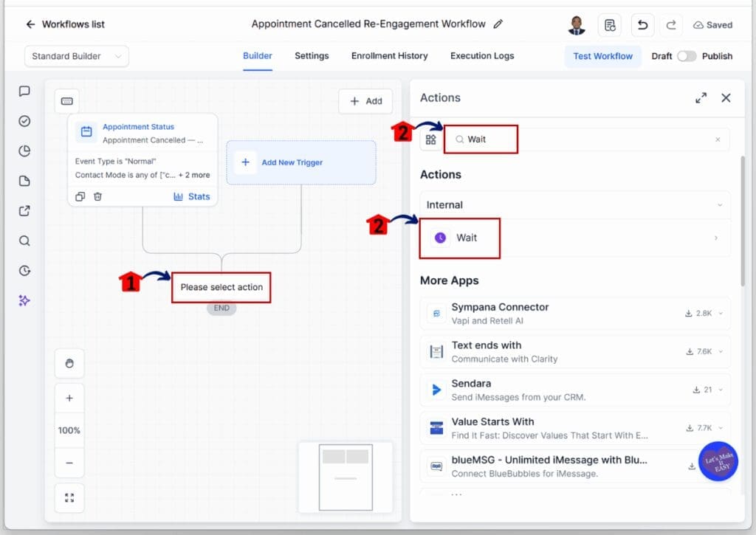
Task: Duplicate the Appointment Status trigger
Action: 80,196
